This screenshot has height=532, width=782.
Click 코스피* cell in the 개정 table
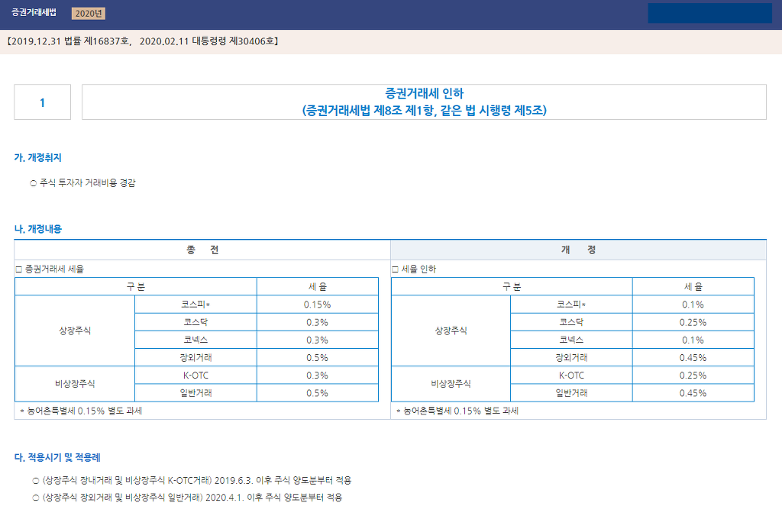(571, 304)
